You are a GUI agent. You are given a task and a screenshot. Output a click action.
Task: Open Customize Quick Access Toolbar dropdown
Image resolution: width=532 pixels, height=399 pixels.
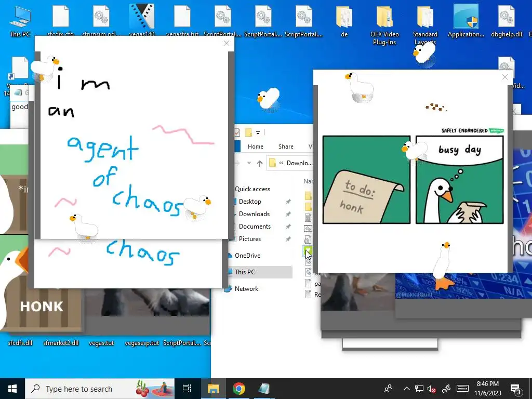[258, 132]
